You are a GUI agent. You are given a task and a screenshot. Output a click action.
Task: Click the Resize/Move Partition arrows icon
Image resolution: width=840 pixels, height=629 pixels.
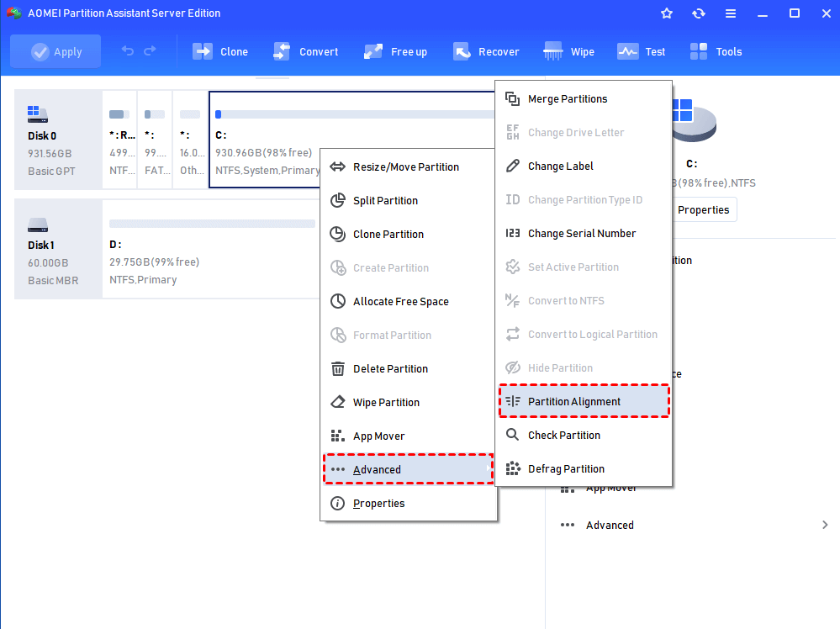pyautogui.click(x=337, y=166)
